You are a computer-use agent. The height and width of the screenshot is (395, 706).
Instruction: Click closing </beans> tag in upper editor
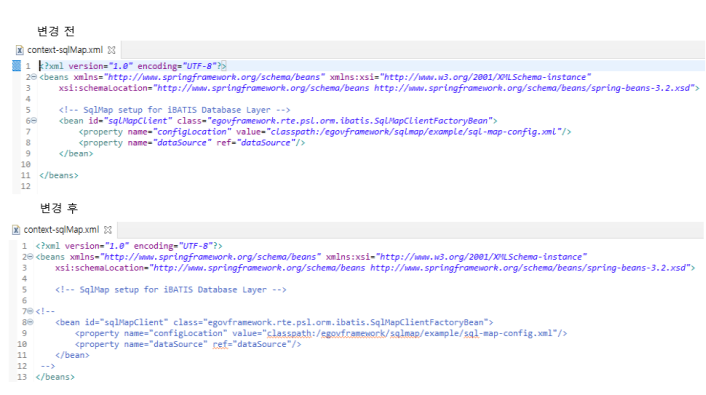[x=59, y=176]
